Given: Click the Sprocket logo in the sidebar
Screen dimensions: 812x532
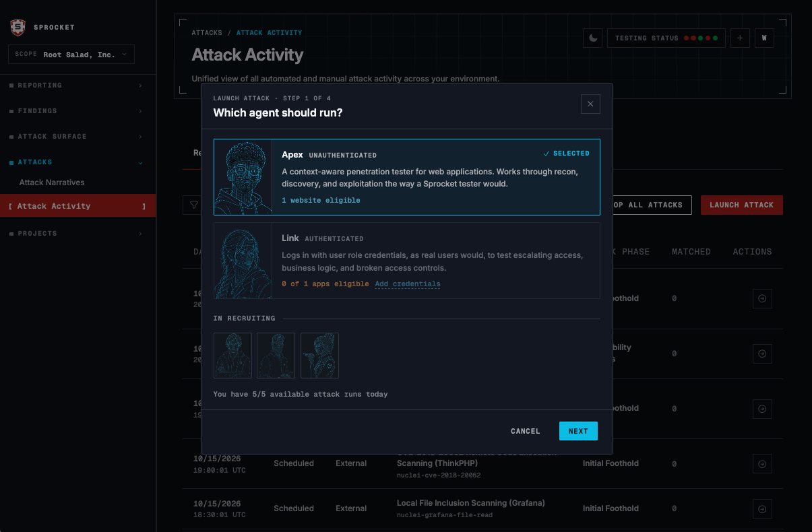Looking at the screenshot, I should [x=18, y=28].
